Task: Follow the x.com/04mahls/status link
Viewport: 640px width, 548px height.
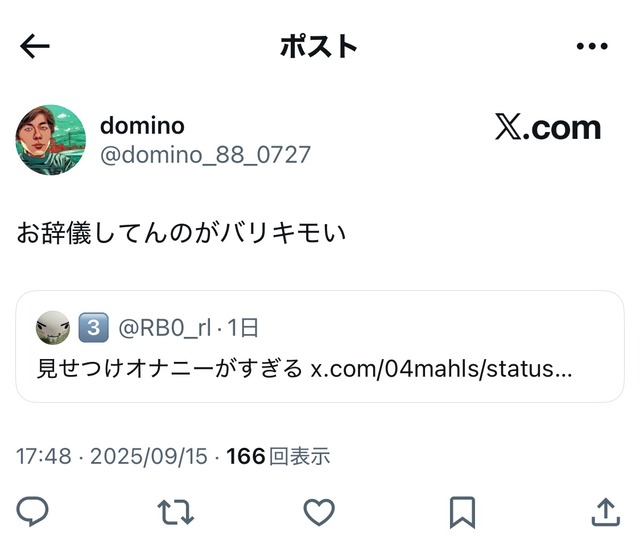Action: (441, 369)
